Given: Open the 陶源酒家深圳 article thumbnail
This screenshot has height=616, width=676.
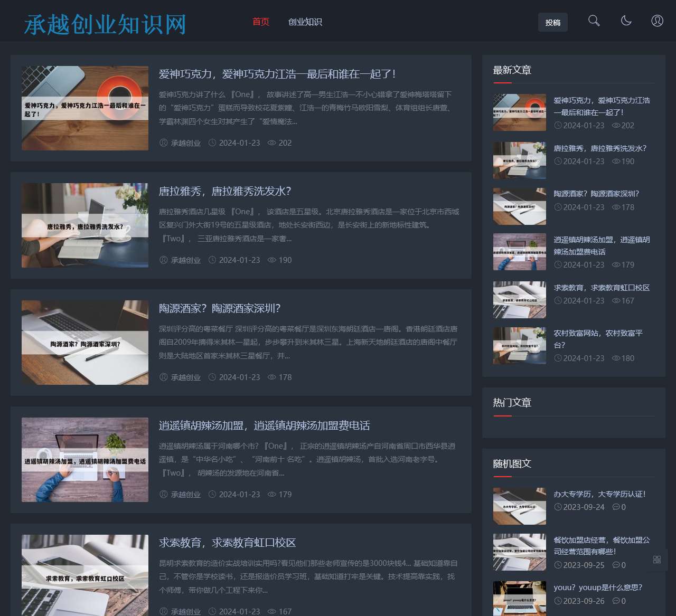Looking at the screenshot, I should point(84,342).
